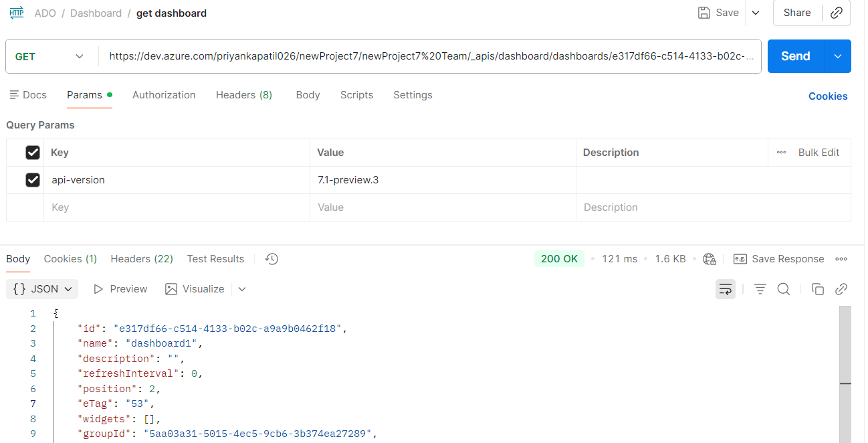
Task: Open the SSL certificate verification icon
Action: tap(710, 258)
